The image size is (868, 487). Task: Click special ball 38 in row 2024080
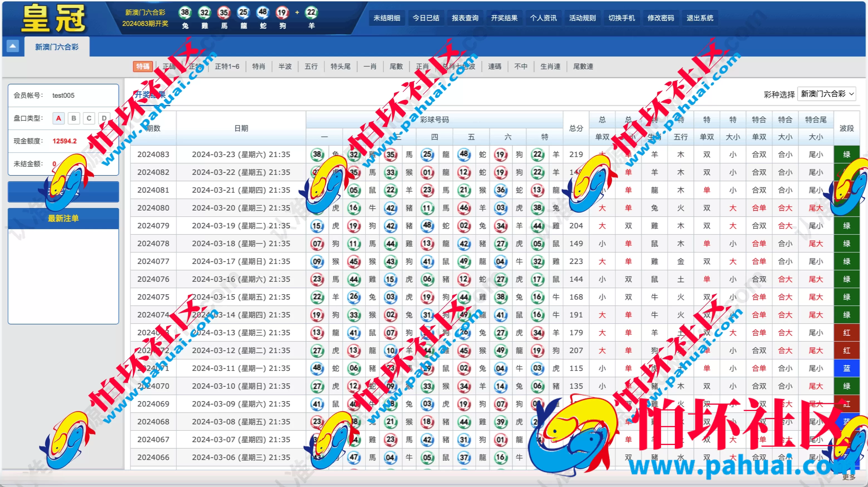[x=537, y=208]
